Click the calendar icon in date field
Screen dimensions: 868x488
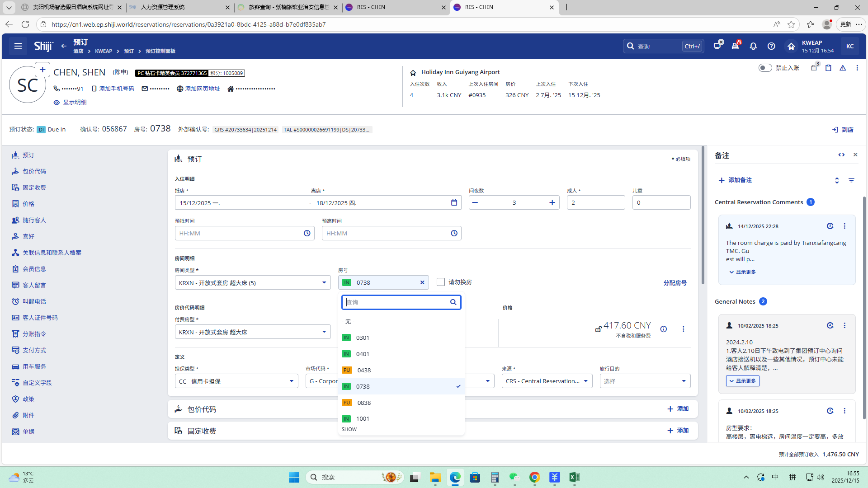click(454, 202)
